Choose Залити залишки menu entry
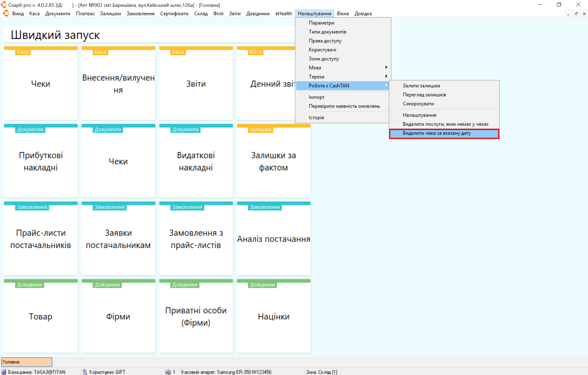Screen dimensions: 588x375 421,86
